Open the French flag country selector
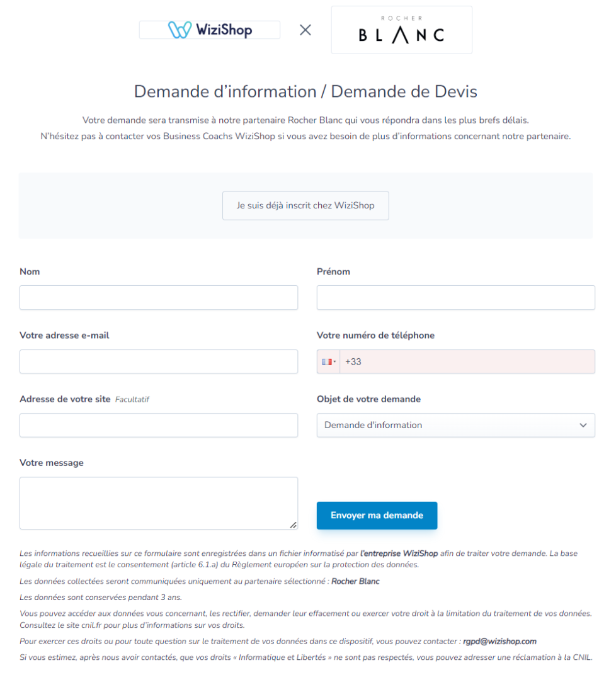The height and width of the screenshot is (680, 616). coord(328,361)
